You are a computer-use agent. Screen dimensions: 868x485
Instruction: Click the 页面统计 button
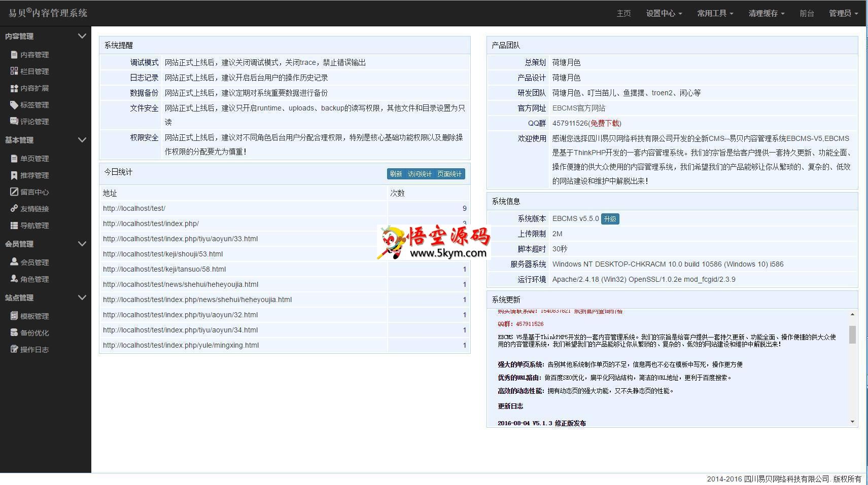coord(449,174)
